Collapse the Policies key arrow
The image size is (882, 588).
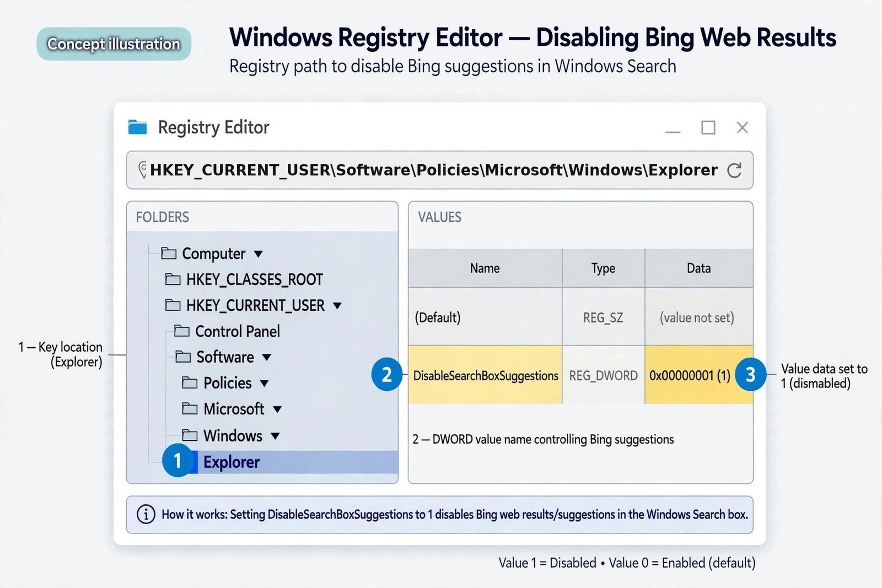tap(264, 383)
